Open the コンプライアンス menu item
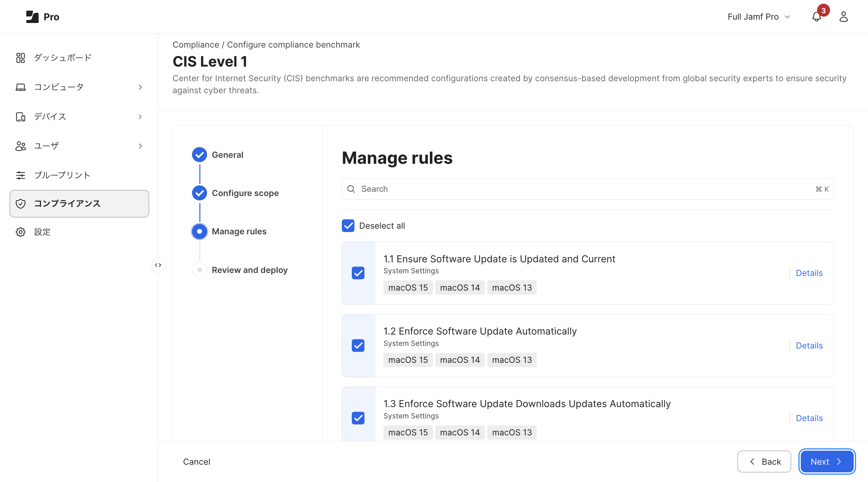 (x=80, y=204)
